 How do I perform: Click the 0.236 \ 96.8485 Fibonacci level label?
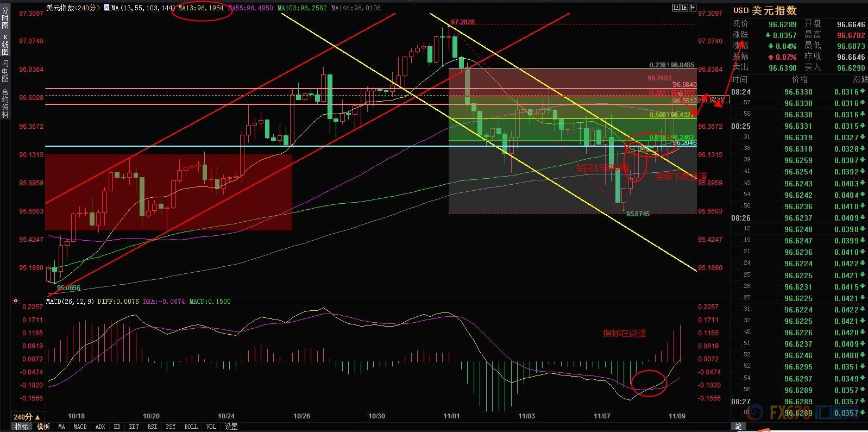click(672, 65)
